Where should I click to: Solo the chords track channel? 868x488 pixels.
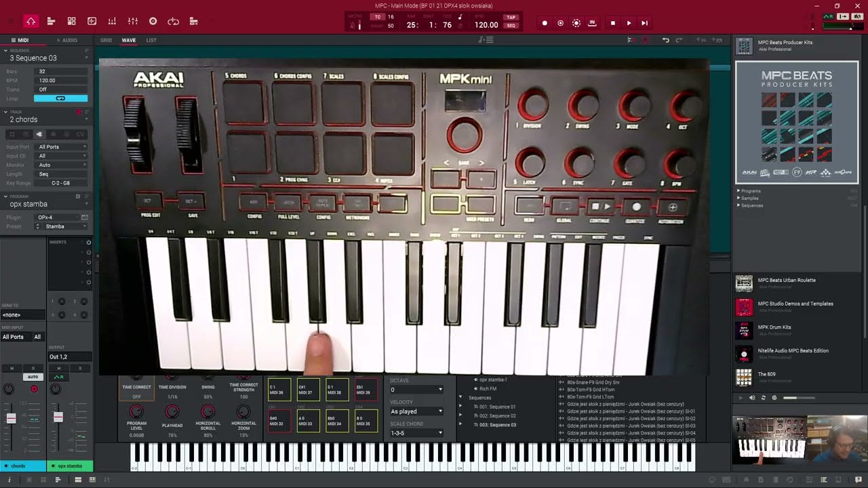point(33,369)
